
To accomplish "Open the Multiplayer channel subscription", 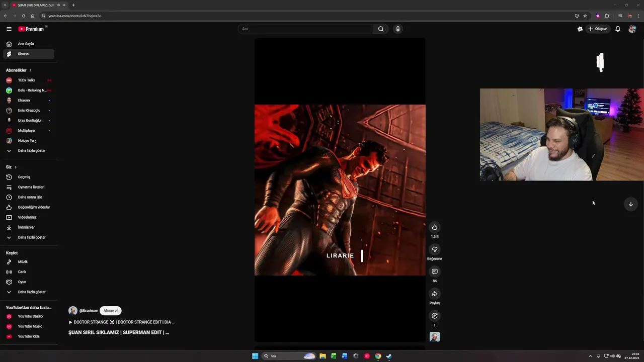I will tap(29, 131).
